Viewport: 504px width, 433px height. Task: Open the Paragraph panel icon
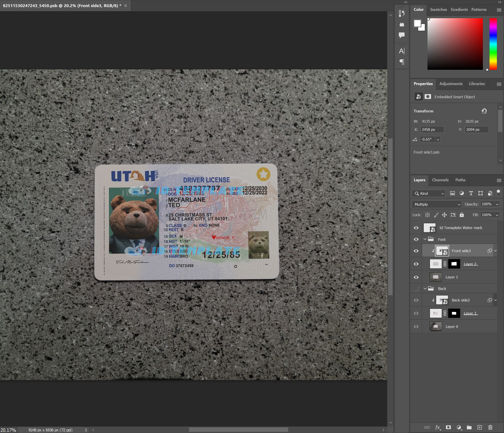pyautogui.click(x=402, y=62)
